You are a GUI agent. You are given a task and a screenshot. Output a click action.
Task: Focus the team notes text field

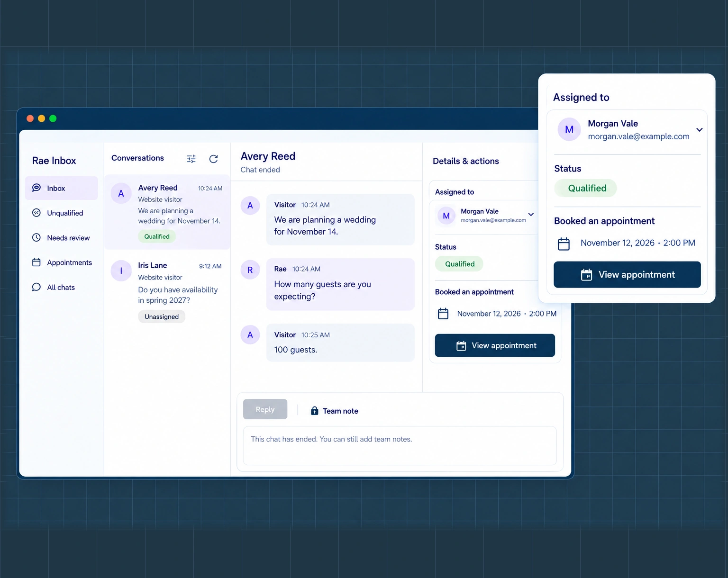coord(400,446)
